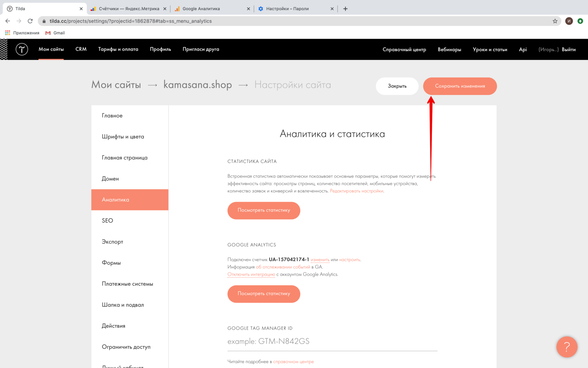Click the Tilda browser tab
This screenshot has width=588, height=368.
coord(45,9)
